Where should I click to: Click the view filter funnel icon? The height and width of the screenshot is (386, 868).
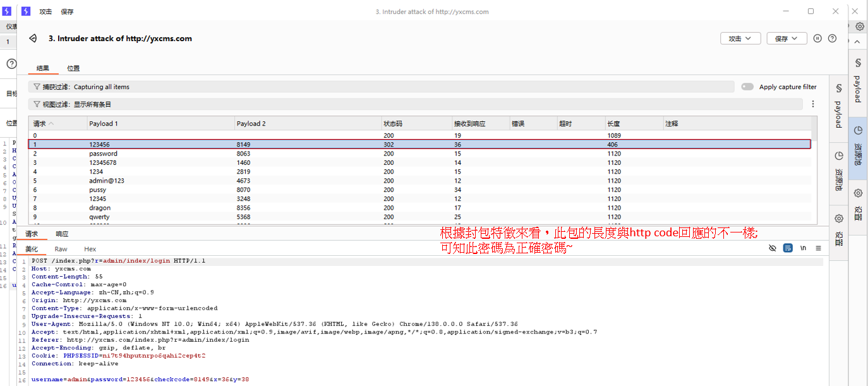[x=37, y=104]
